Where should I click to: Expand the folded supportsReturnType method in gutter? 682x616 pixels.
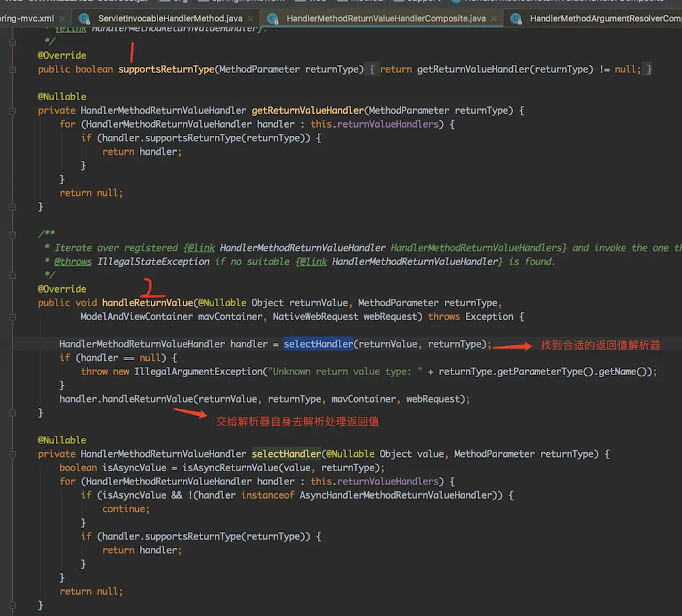13,70
